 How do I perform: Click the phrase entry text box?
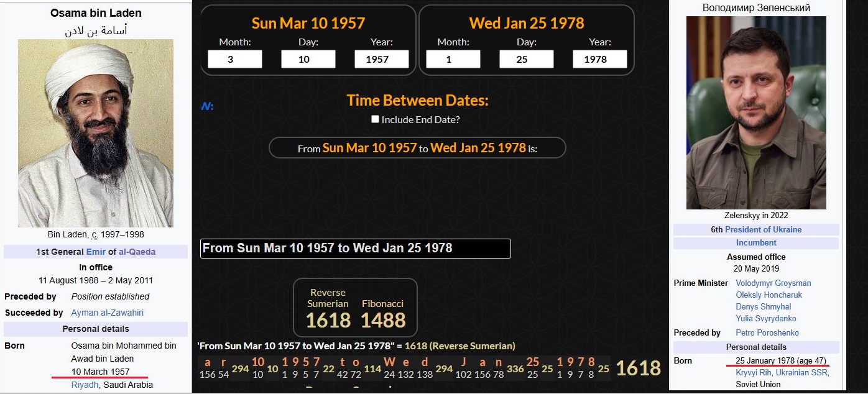click(x=355, y=249)
